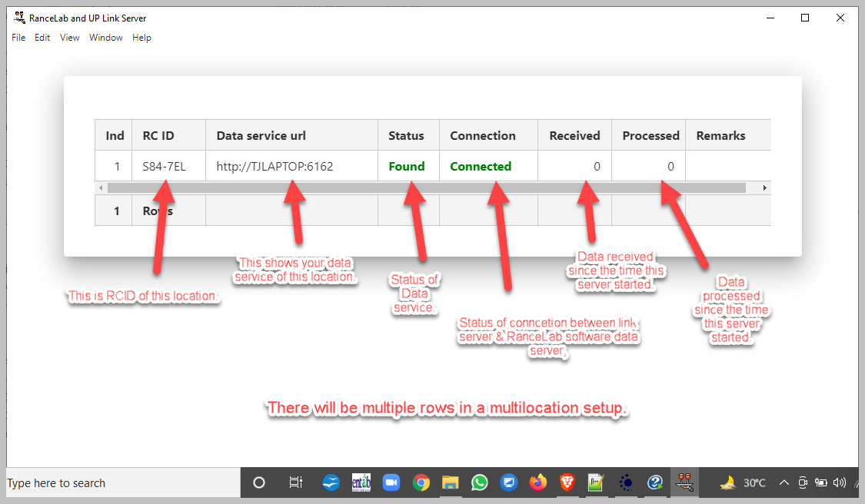The width and height of the screenshot is (865, 504).
Task: Open the View menu
Action: pos(69,38)
